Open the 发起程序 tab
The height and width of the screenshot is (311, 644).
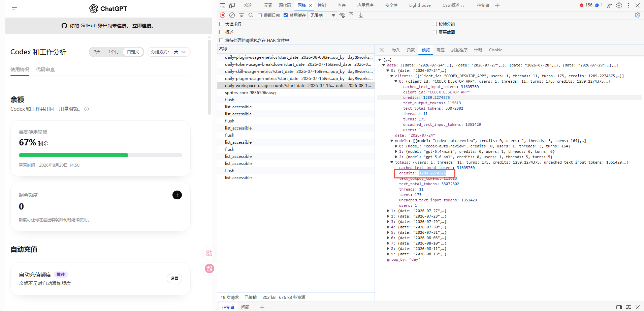(459, 50)
